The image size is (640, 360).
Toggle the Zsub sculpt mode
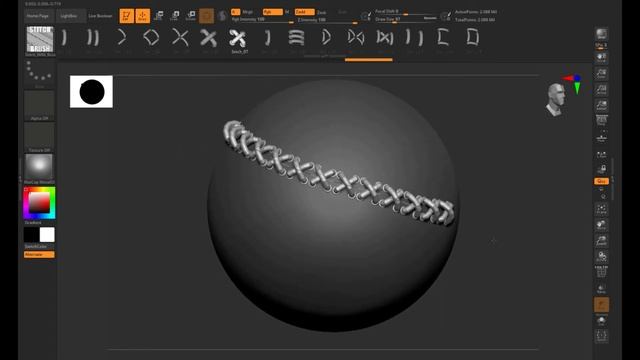tap(322, 12)
